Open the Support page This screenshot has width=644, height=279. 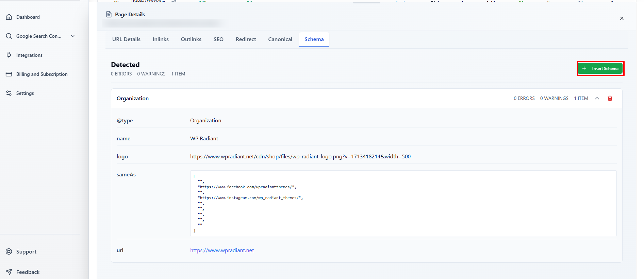pos(26,252)
